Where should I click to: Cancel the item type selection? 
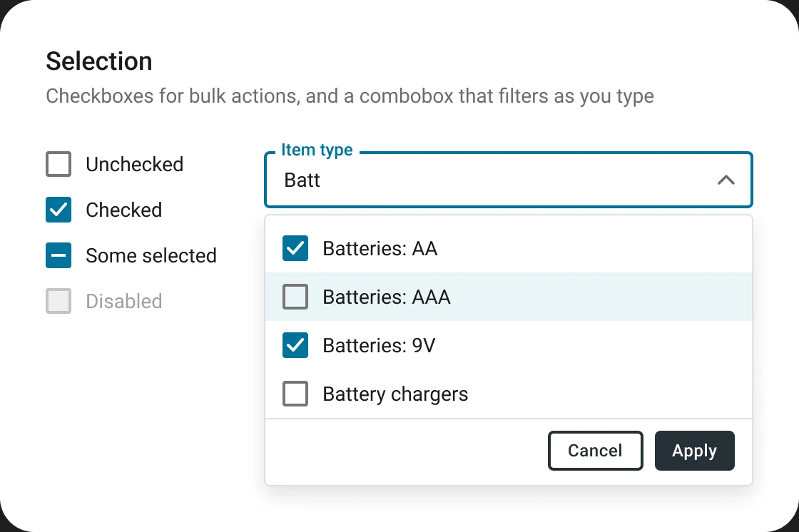595,451
